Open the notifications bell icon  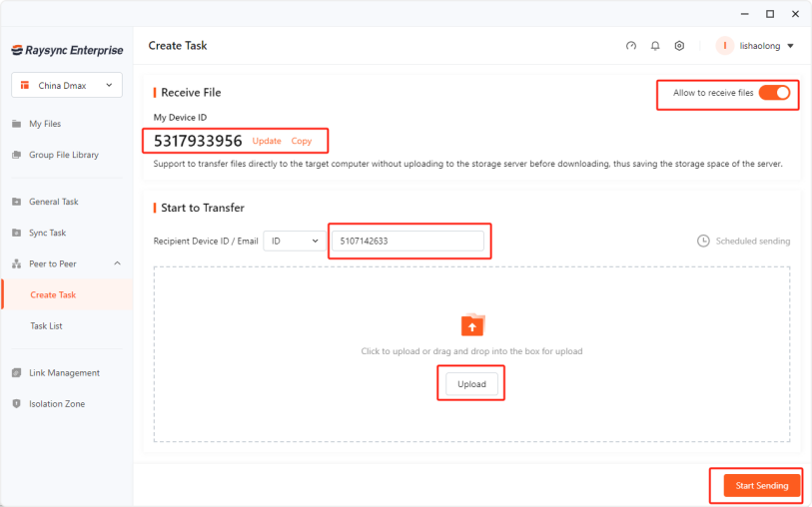coord(655,46)
